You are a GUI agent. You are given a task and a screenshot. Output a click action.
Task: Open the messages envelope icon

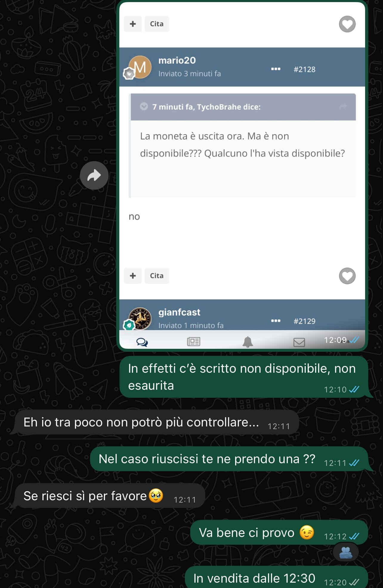click(299, 342)
